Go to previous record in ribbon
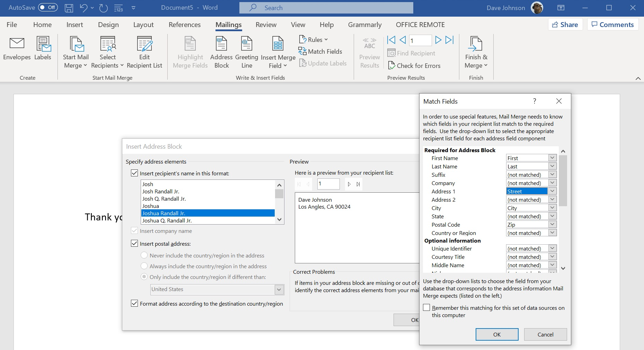This screenshot has width=644, height=350. tap(403, 40)
